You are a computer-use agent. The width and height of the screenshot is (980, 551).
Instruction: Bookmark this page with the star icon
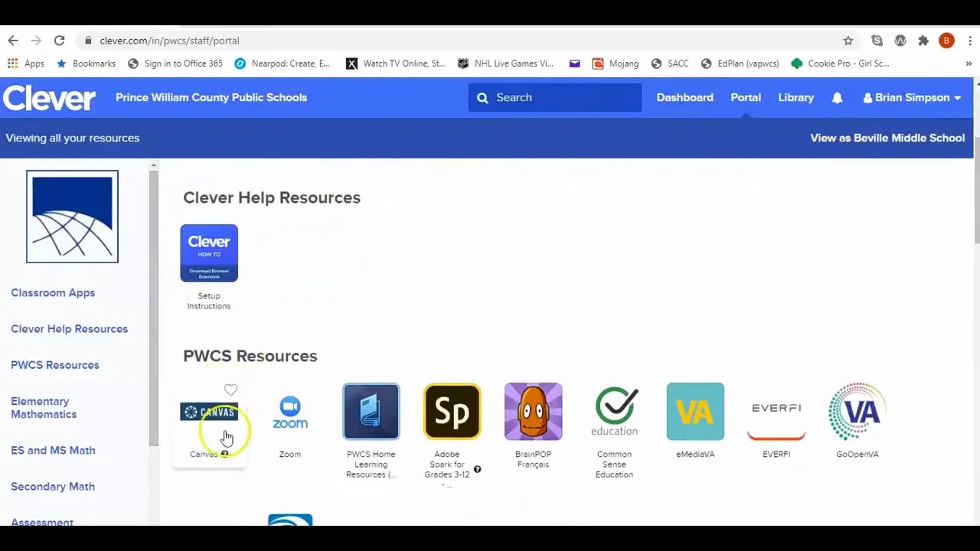848,41
